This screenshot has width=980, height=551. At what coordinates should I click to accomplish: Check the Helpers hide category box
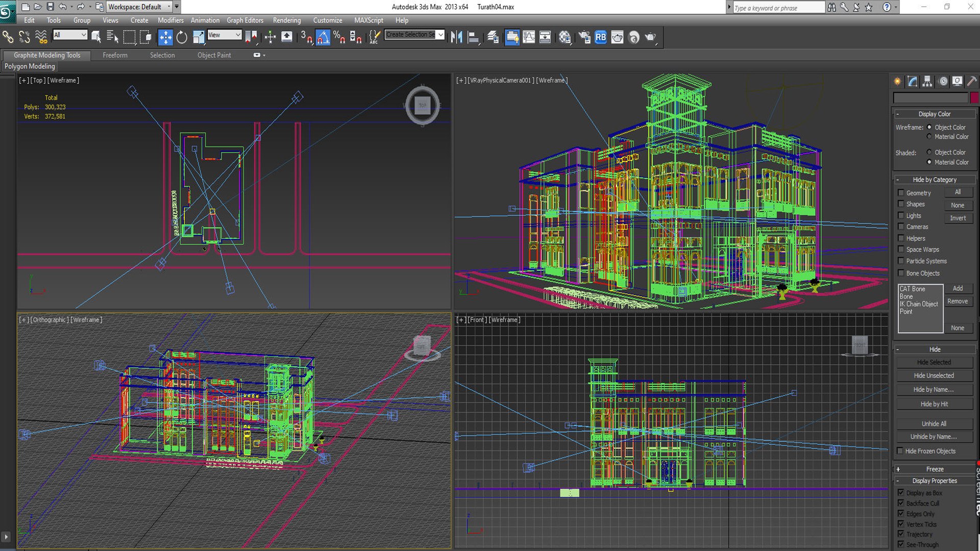point(901,238)
